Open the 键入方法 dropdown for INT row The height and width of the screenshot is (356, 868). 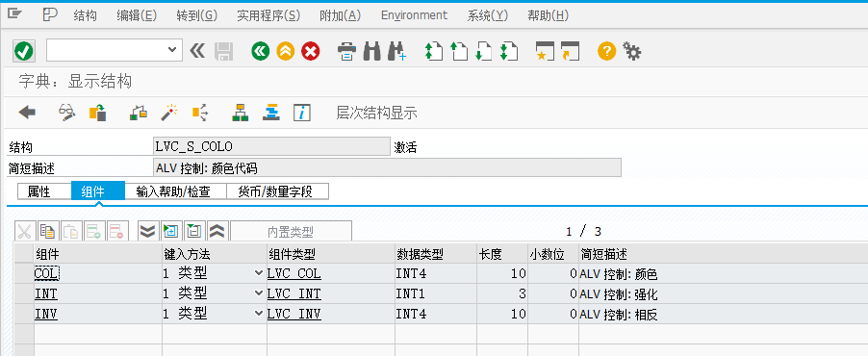[x=258, y=293]
